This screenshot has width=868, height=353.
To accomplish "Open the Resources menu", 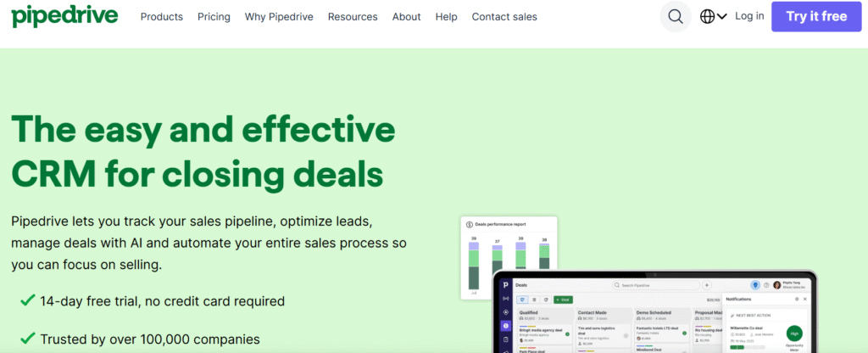I will pos(352,17).
